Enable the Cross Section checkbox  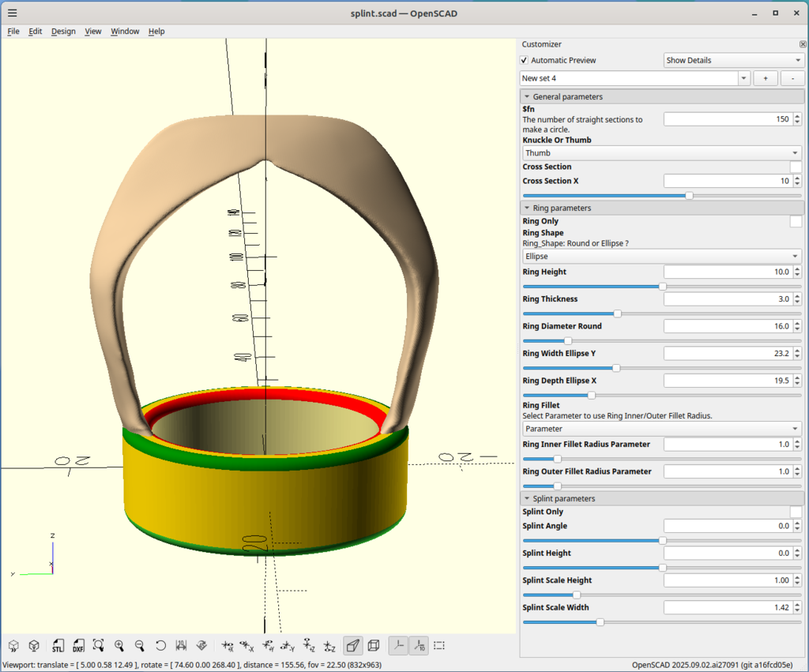click(x=796, y=167)
